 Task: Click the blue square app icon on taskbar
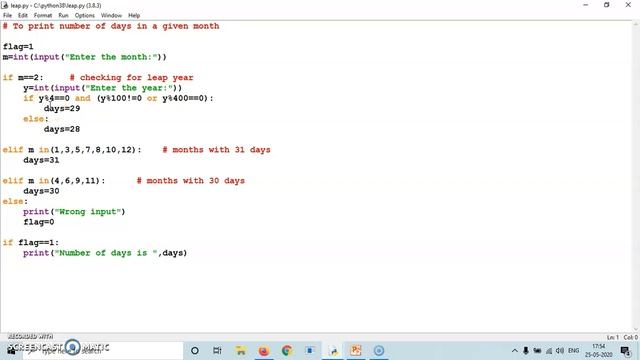coord(310,351)
